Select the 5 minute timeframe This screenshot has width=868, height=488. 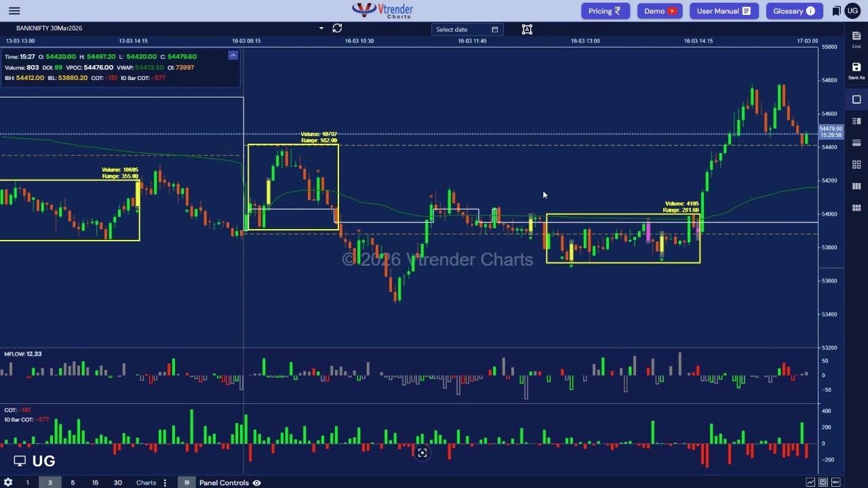pyautogui.click(x=73, y=483)
